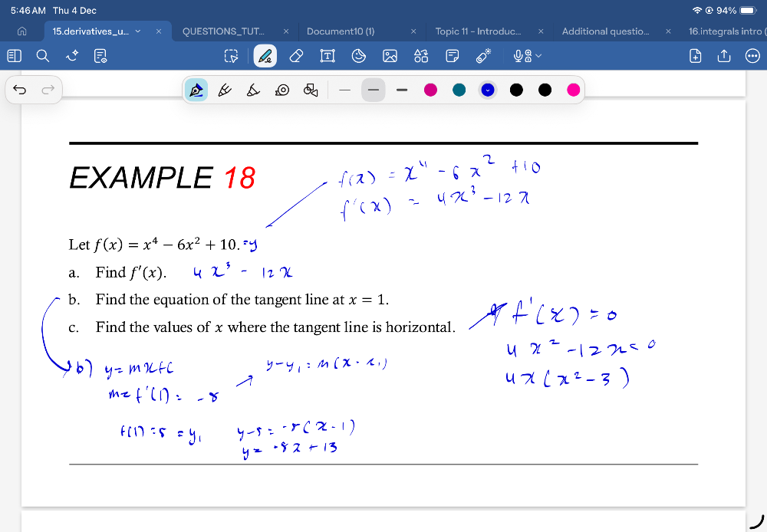
Task: Enable the thick line width
Action: click(401, 90)
